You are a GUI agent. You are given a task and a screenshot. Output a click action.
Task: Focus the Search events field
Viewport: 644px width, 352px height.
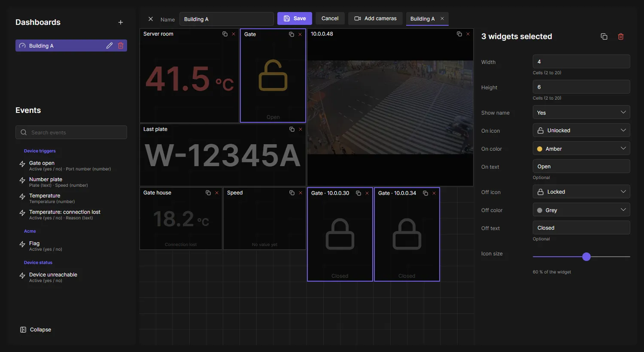point(71,132)
